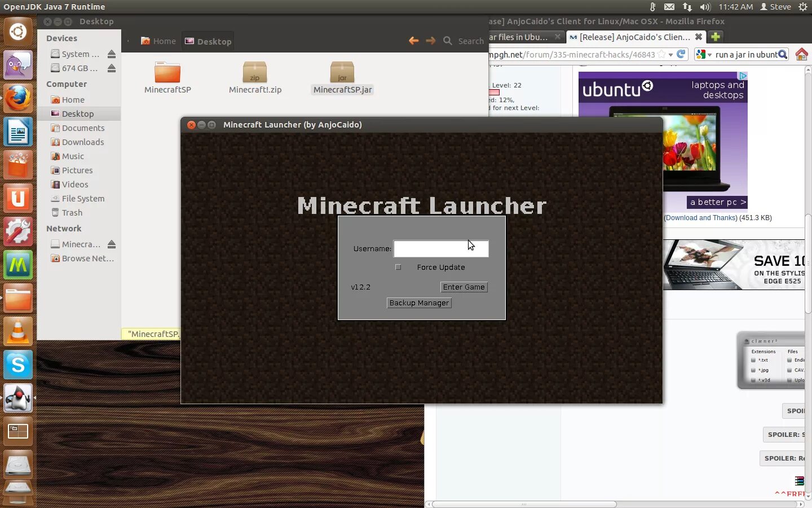Open the Files folder icon in launcher

click(x=18, y=298)
